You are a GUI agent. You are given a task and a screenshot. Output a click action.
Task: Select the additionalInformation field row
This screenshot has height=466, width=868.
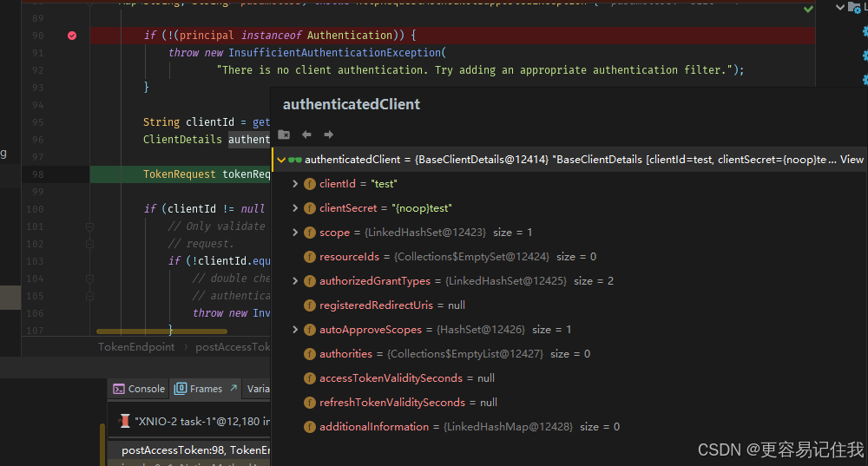click(x=569, y=427)
